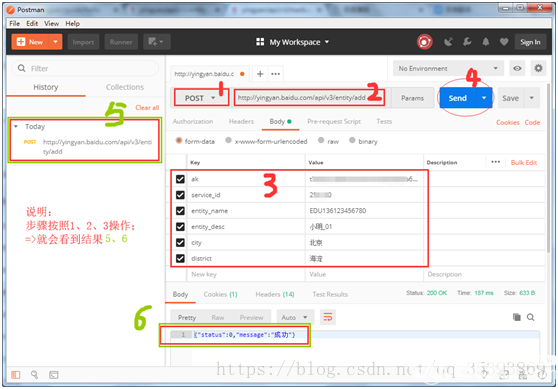Open the File menu
Viewport: 558px width, 389px height.
coord(15,23)
